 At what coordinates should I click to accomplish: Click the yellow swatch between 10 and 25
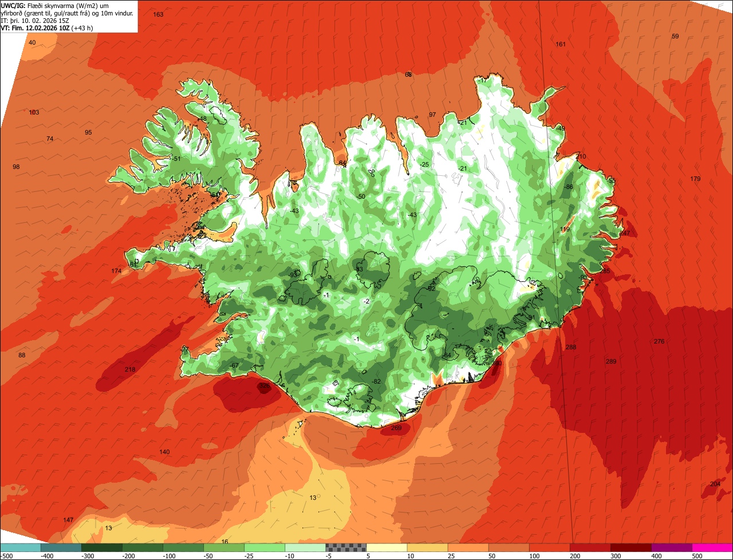tap(427, 547)
